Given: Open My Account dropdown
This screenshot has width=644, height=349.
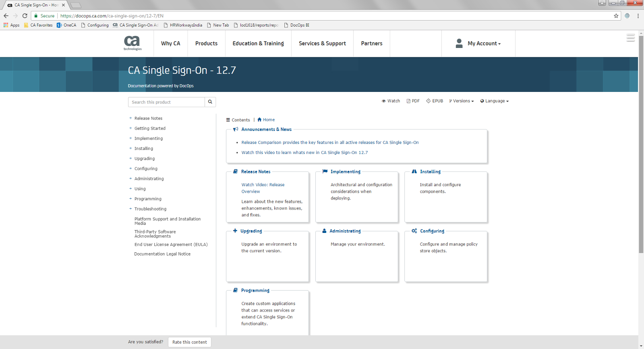Looking at the screenshot, I should click(x=484, y=44).
